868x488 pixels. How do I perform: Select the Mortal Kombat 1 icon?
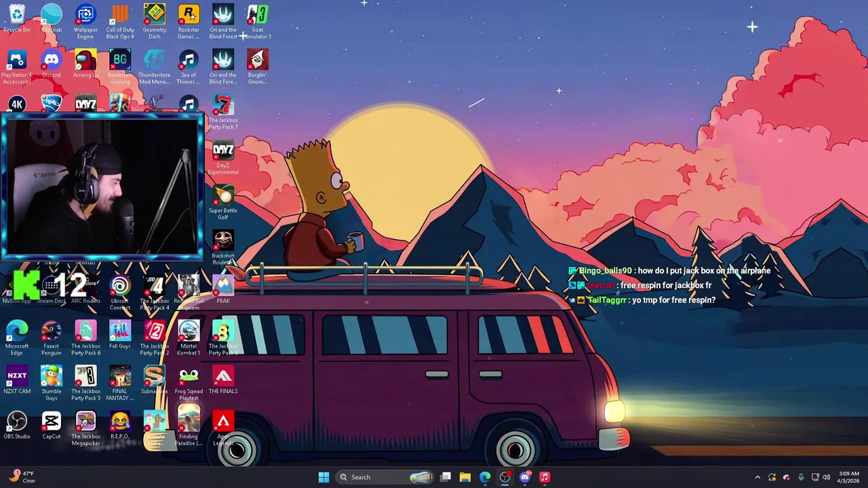[x=189, y=338]
